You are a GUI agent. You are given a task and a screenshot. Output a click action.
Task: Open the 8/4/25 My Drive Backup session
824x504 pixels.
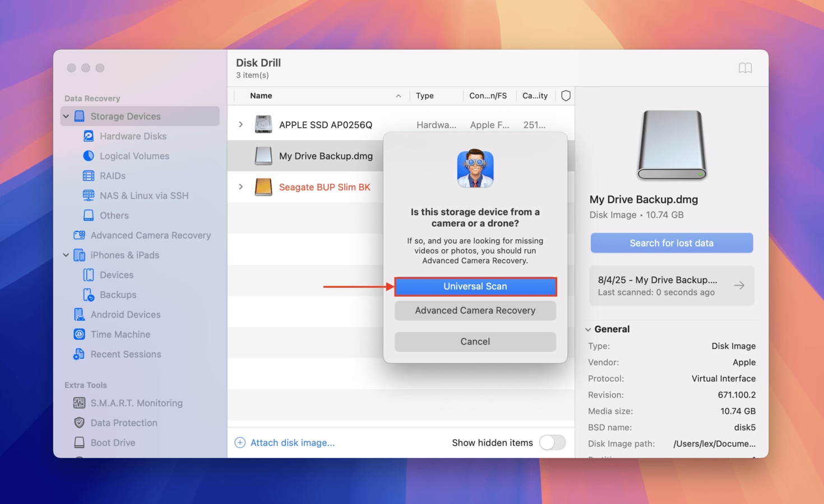[672, 286]
